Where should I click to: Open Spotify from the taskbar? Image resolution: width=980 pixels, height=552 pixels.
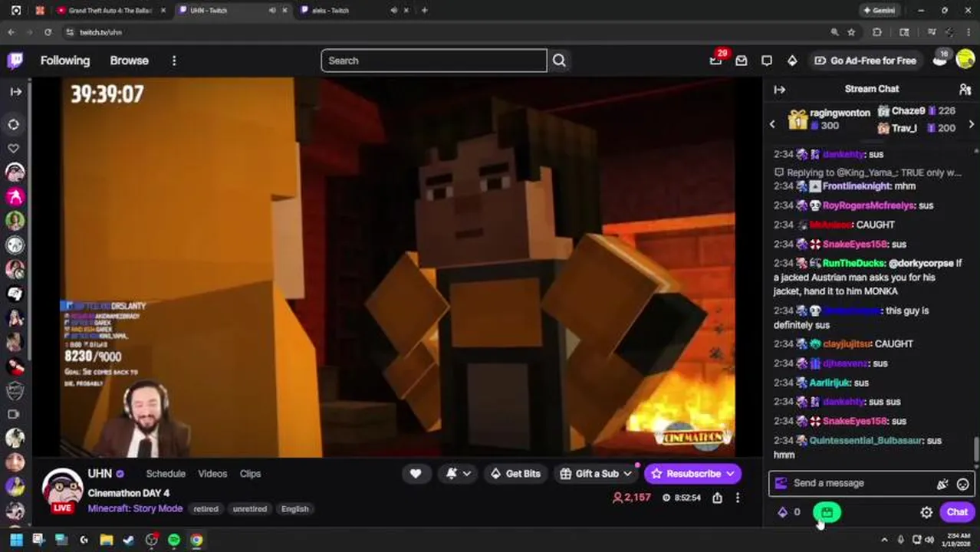174,540
